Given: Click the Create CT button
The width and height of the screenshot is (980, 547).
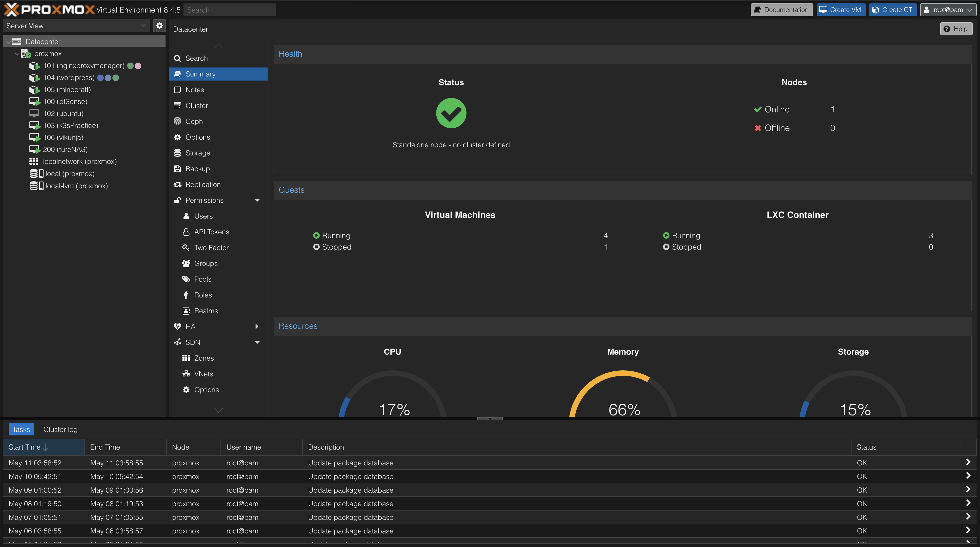Looking at the screenshot, I should pos(893,10).
